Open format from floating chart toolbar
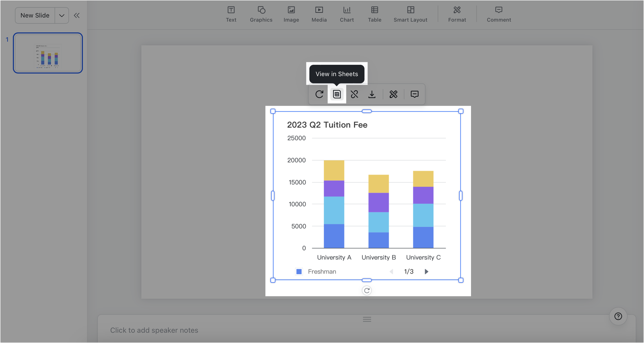The height and width of the screenshot is (343, 644). [x=393, y=94]
